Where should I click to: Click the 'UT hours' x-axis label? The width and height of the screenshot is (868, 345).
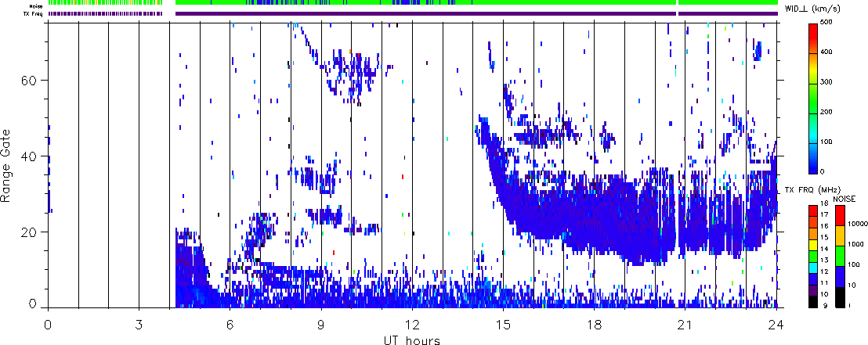point(412,340)
